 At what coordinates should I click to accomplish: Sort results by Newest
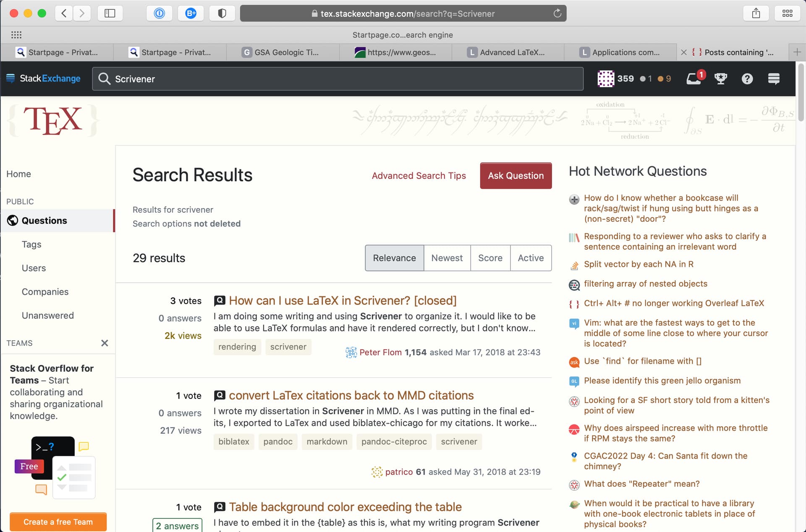click(x=447, y=258)
